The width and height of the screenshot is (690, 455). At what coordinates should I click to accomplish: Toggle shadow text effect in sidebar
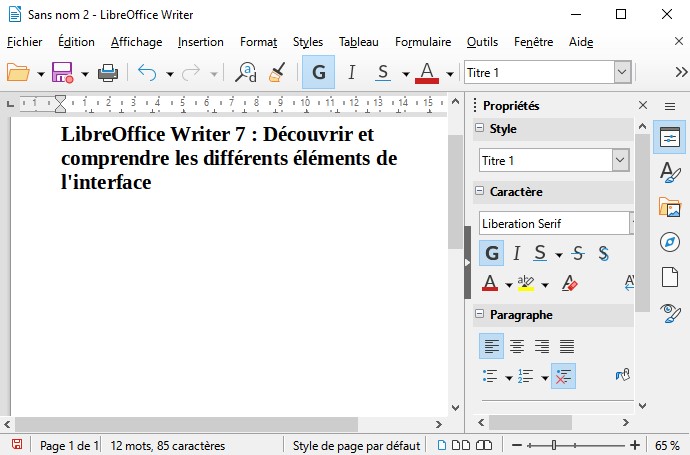pos(604,253)
